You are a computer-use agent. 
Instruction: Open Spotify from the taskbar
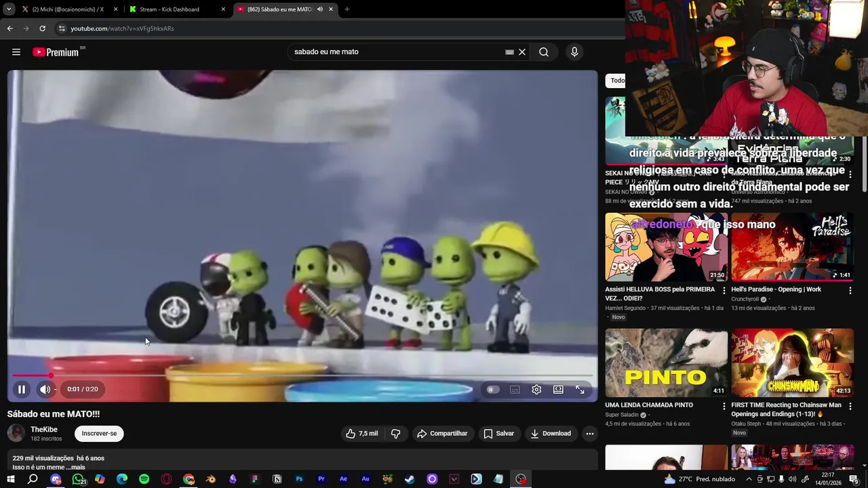(144, 479)
